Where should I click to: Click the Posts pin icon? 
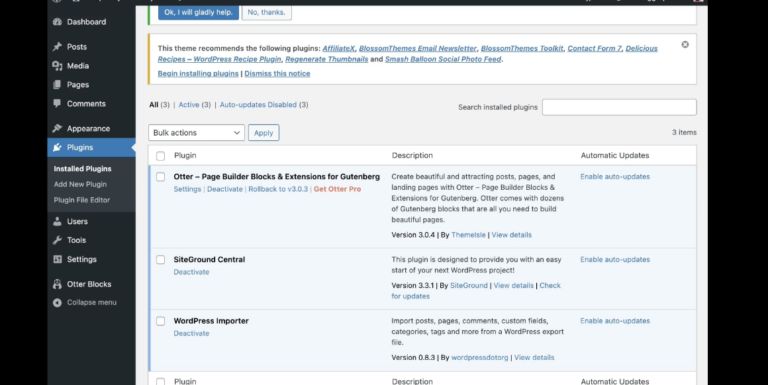tap(57, 47)
